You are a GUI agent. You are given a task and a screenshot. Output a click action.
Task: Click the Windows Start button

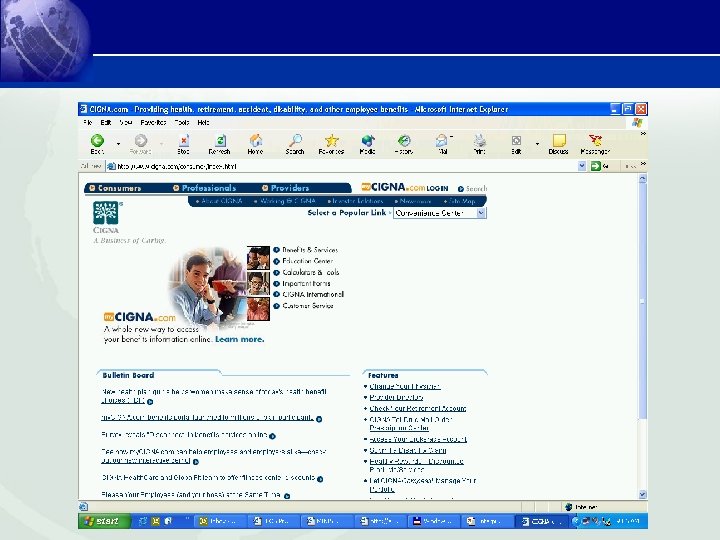tap(104, 521)
